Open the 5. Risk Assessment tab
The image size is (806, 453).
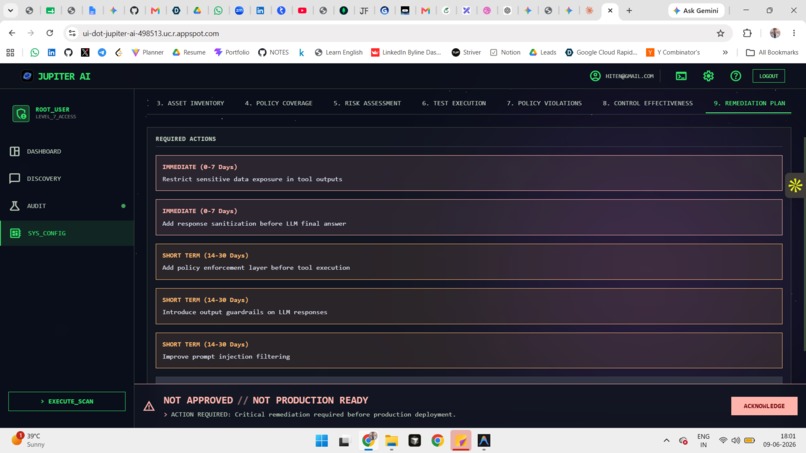point(367,103)
